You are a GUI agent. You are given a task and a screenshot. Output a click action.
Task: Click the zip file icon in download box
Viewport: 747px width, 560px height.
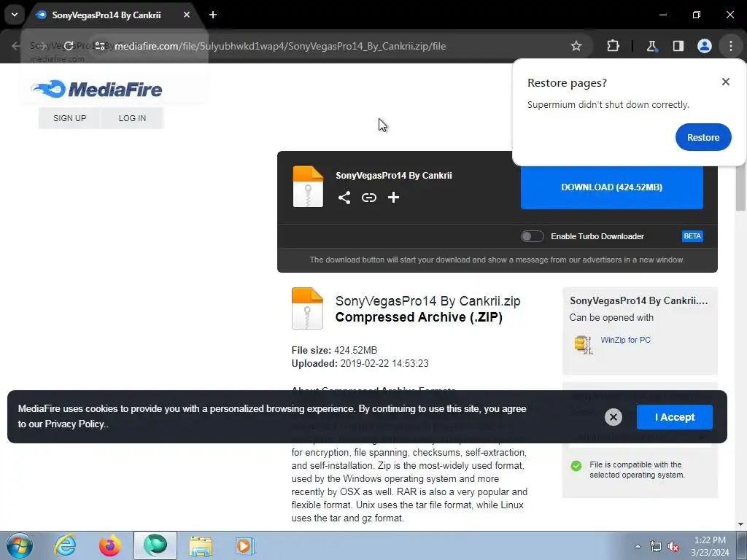point(308,187)
